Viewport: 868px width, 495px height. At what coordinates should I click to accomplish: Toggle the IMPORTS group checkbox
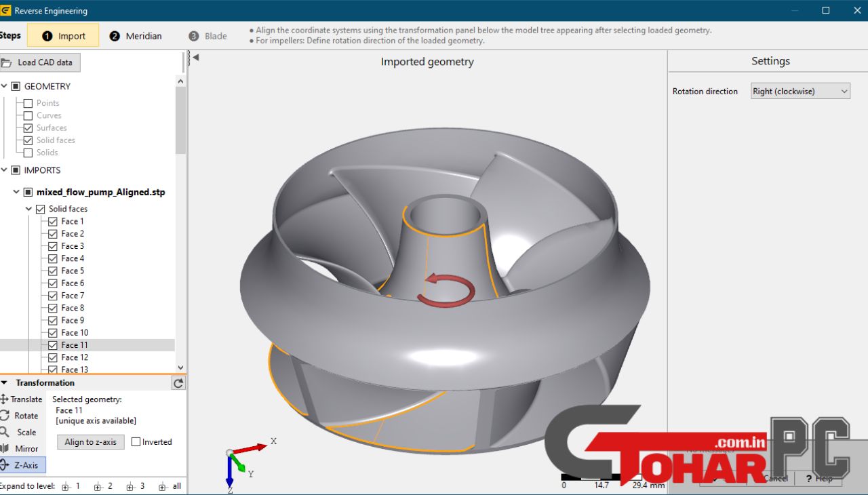point(16,170)
